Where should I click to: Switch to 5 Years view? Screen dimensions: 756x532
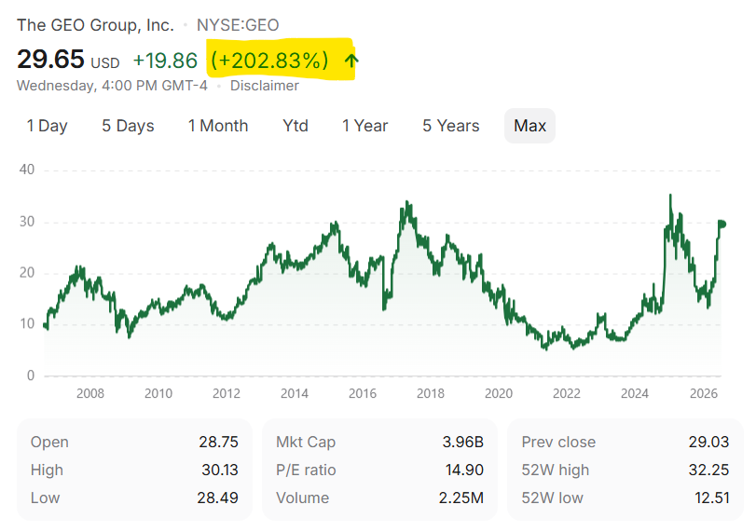(x=451, y=126)
